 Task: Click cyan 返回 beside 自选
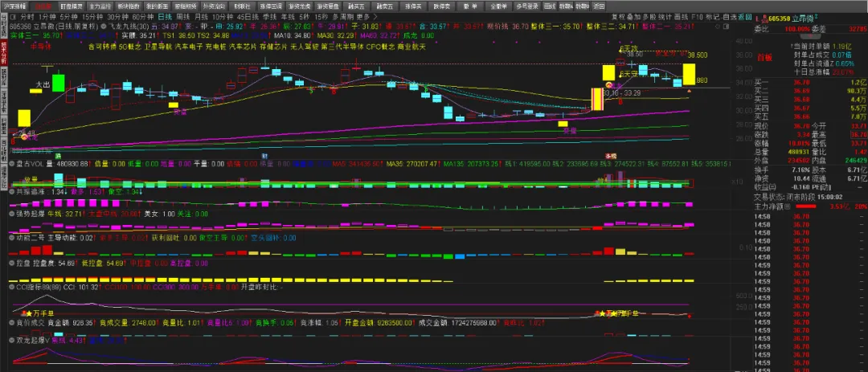[744, 17]
